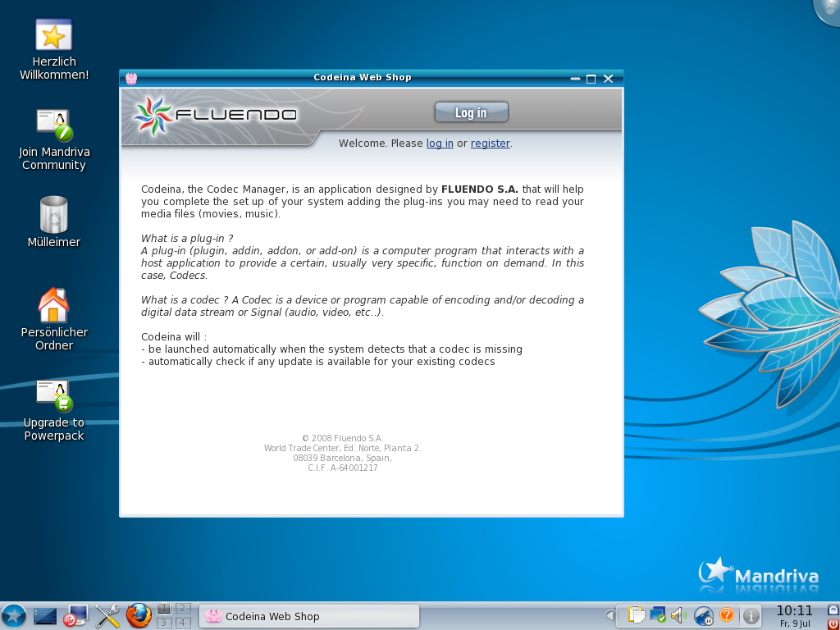This screenshot has width=840, height=630.
Task: Open the Klipper clipboard tray icon
Action: click(637, 615)
